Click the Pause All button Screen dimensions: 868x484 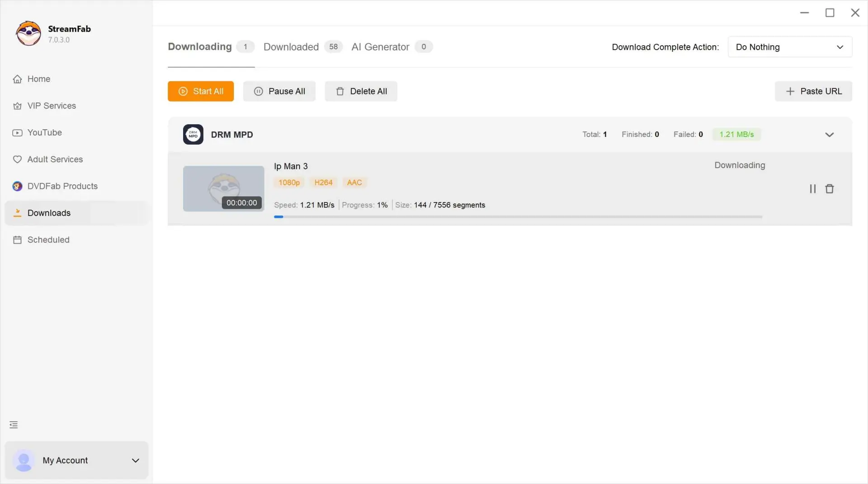pos(279,91)
